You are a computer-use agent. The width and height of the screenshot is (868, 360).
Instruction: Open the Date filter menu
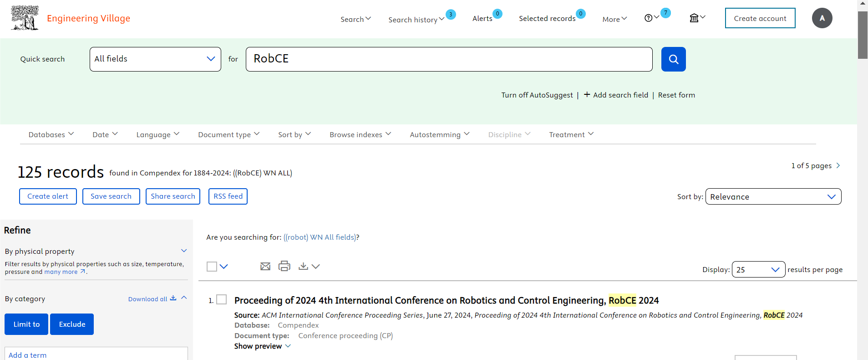pyautogui.click(x=105, y=134)
